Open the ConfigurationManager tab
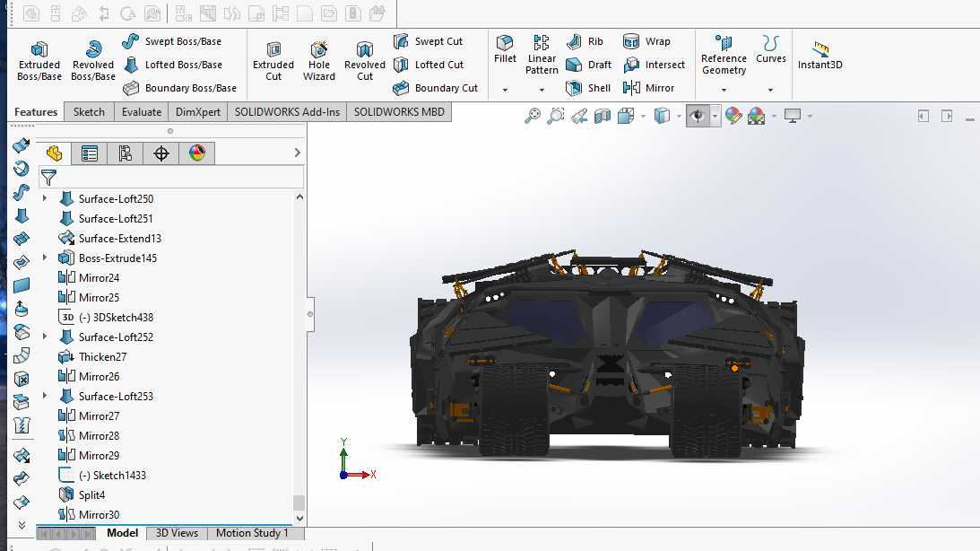Image resolution: width=980 pixels, height=551 pixels. 125,153
